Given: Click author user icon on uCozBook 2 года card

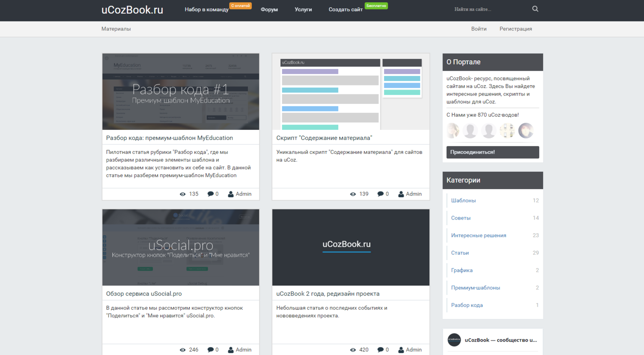Looking at the screenshot, I should point(401,349).
